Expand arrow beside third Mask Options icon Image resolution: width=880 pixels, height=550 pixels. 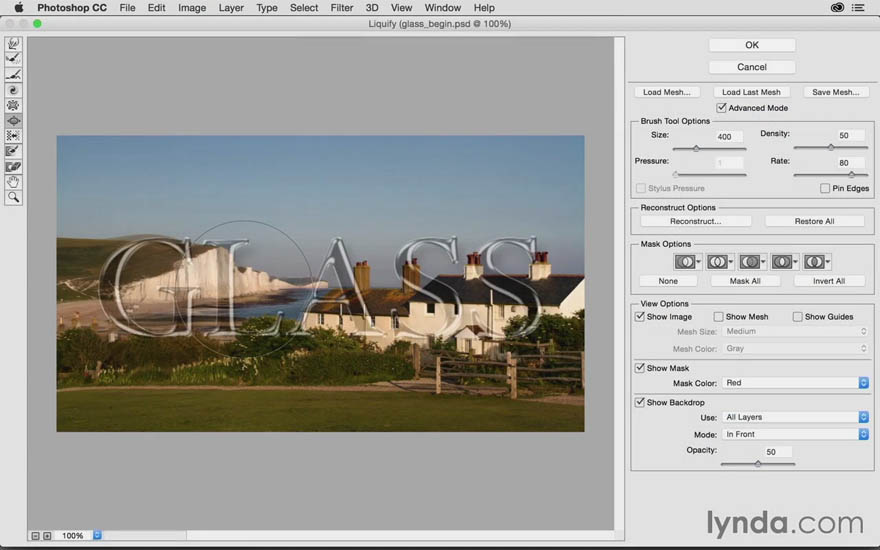(x=763, y=262)
